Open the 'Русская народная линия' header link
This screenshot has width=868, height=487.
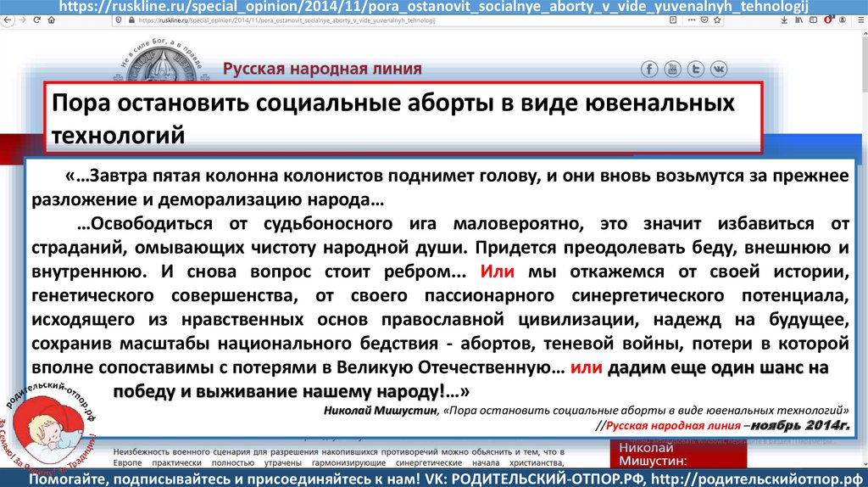322,69
